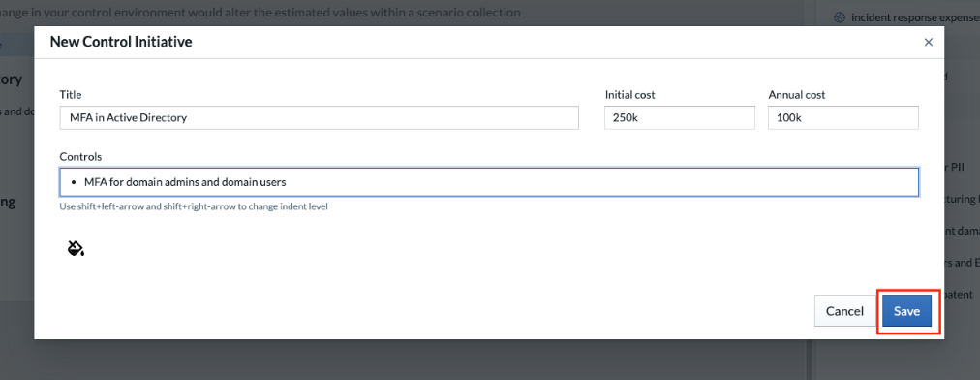Click the 'Title' field label
Image resolution: width=980 pixels, height=380 pixels.
coord(71,95)
